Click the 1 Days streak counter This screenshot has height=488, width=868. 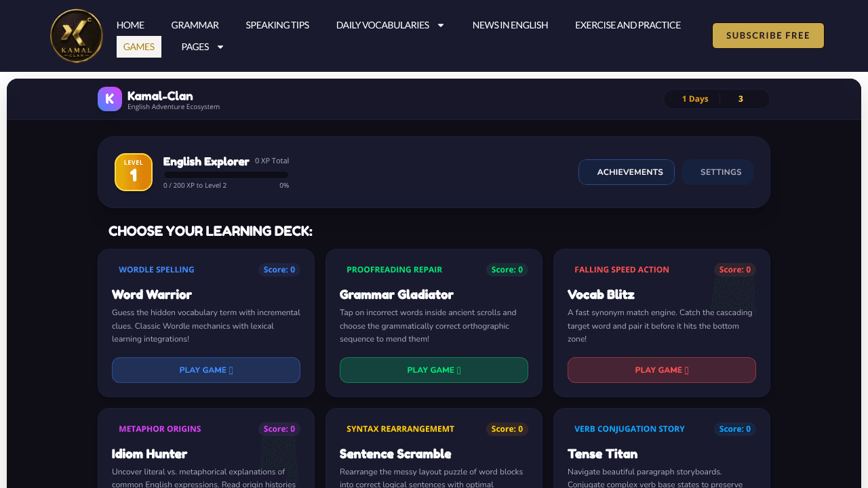click(x=695, y=99)
